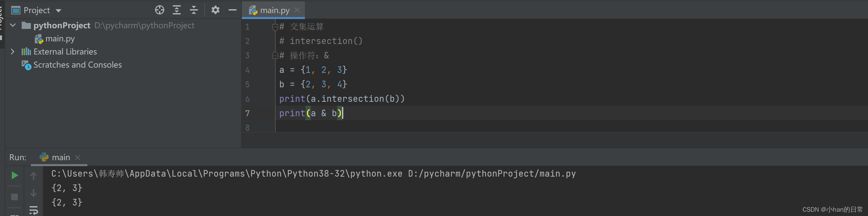Image resolution: width=868 pixels, height=216 pixels.
Task: Click the External Libraries tree row
Action: tap(65, 52)
